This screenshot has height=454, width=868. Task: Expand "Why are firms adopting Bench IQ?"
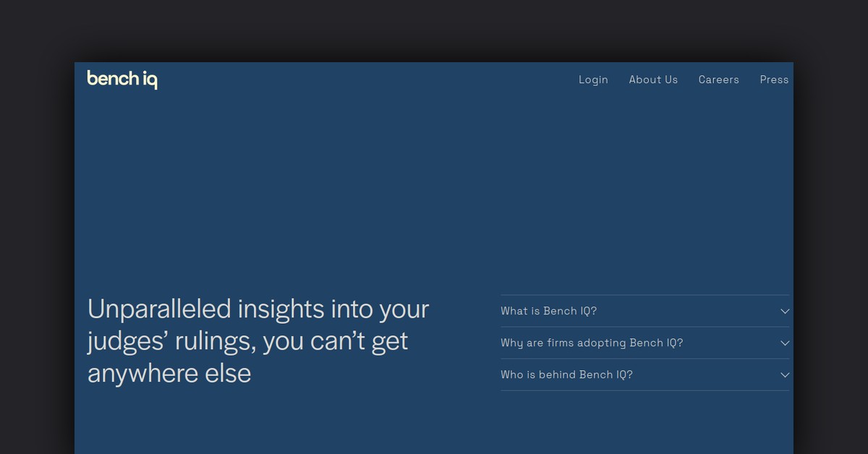592,343
